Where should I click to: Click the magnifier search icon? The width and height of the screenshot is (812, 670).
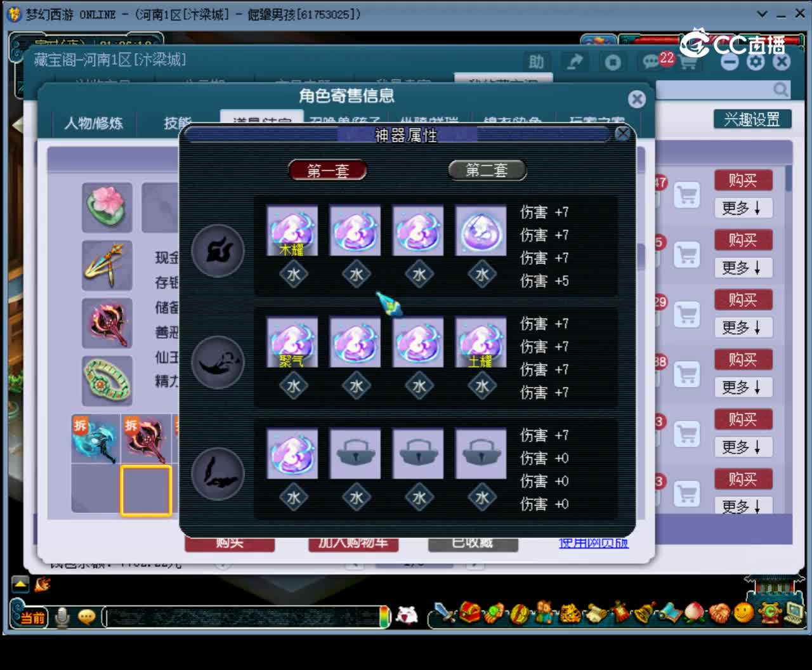[780, 90]
